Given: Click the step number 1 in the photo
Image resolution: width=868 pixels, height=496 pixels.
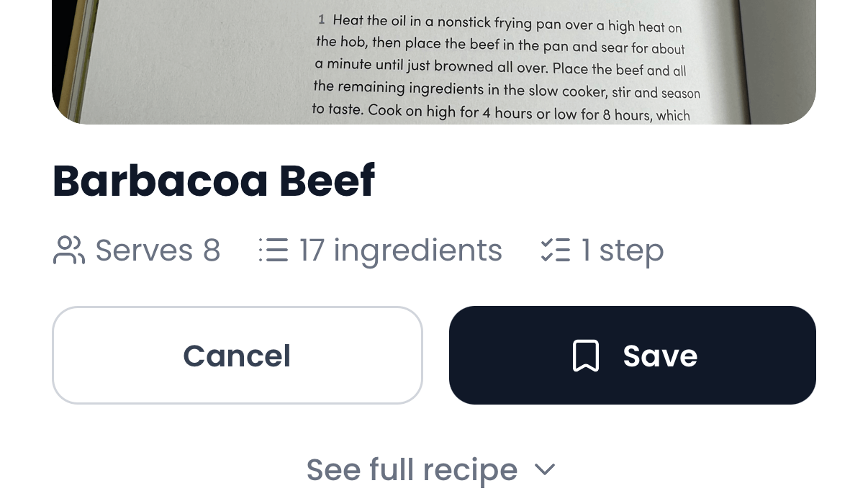Looking at the screenshot, I should 321,19.
